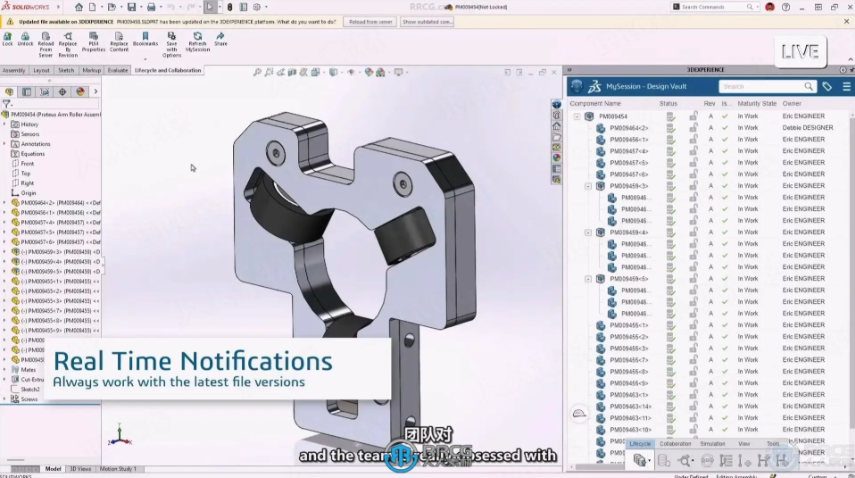855x478 pixels.
Task: Dismiss the update notification bar
Action: 846,21
